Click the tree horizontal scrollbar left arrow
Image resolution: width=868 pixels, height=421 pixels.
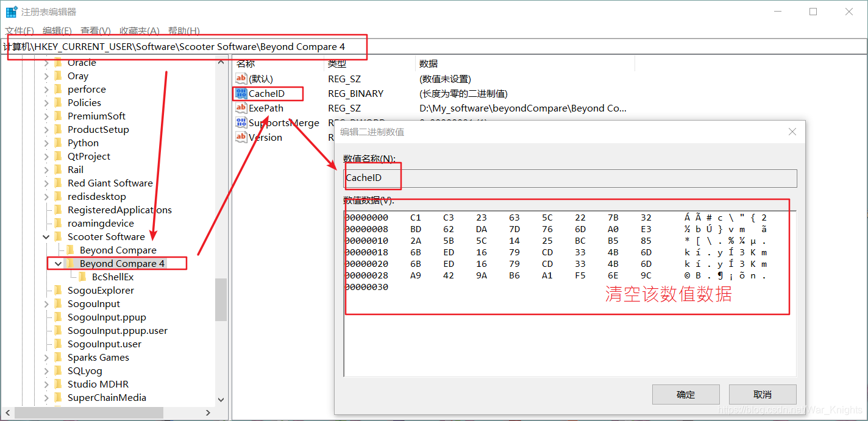tap(7, 412)
